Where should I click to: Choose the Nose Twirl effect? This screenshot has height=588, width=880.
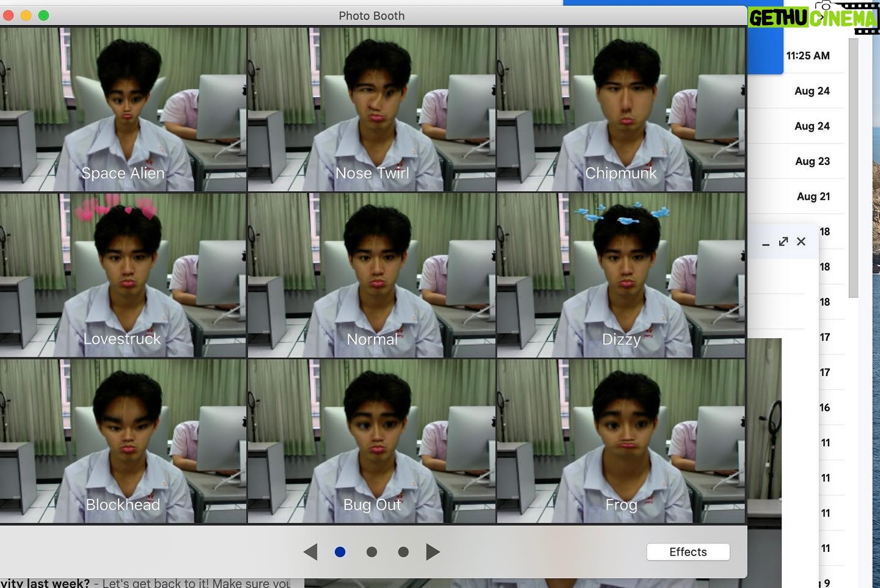[372, 110]
